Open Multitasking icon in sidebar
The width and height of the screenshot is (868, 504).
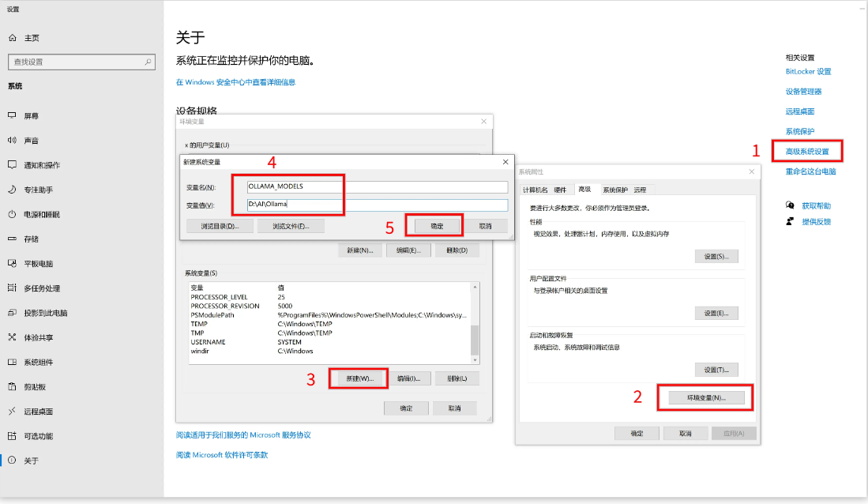click(12, 288)
